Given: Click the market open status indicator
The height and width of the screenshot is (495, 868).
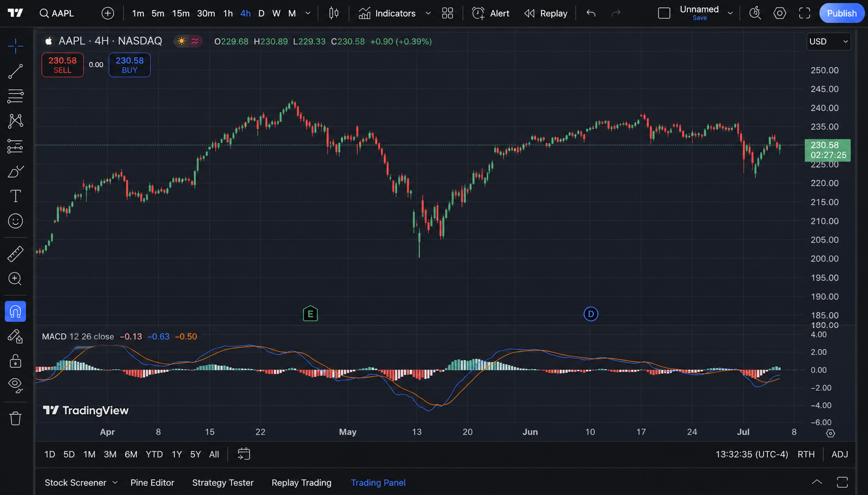Looking at the screenshot, I should pos(182,41).
